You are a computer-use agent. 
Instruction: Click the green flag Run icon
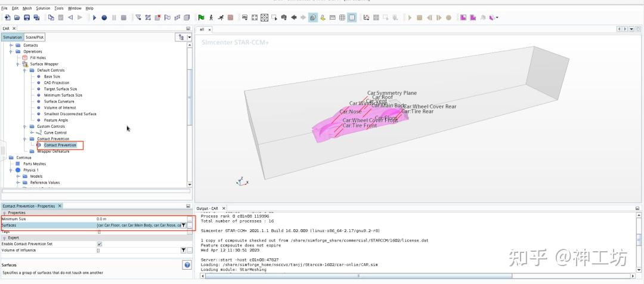point(201,17)
